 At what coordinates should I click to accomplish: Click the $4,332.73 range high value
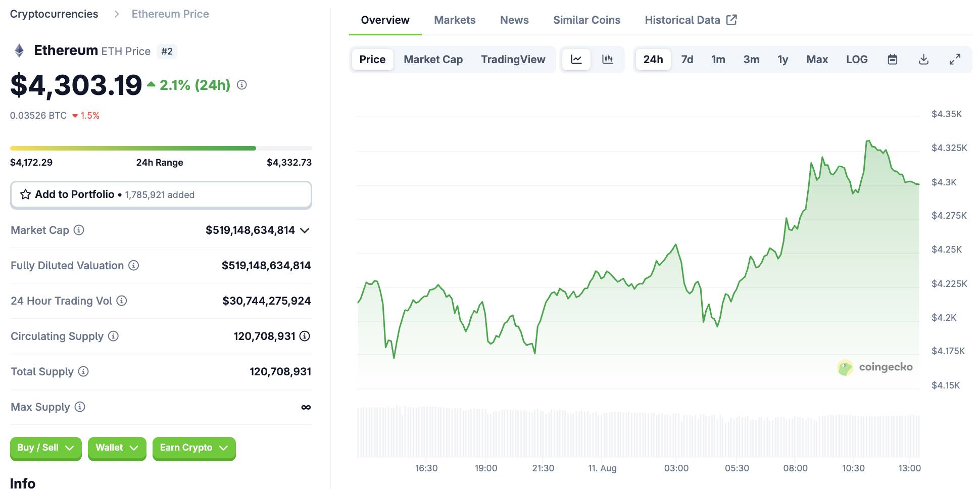pyautogui.click(x=289, y=163)
